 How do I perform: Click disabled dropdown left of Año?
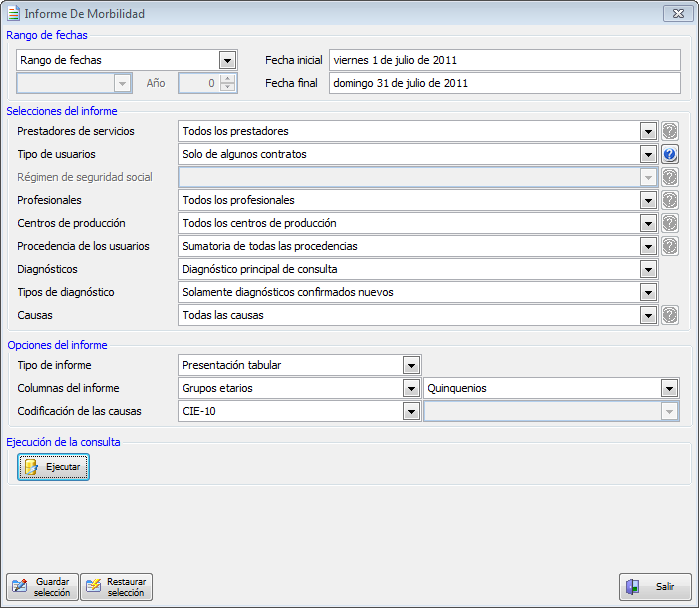[x=74, y=83]
